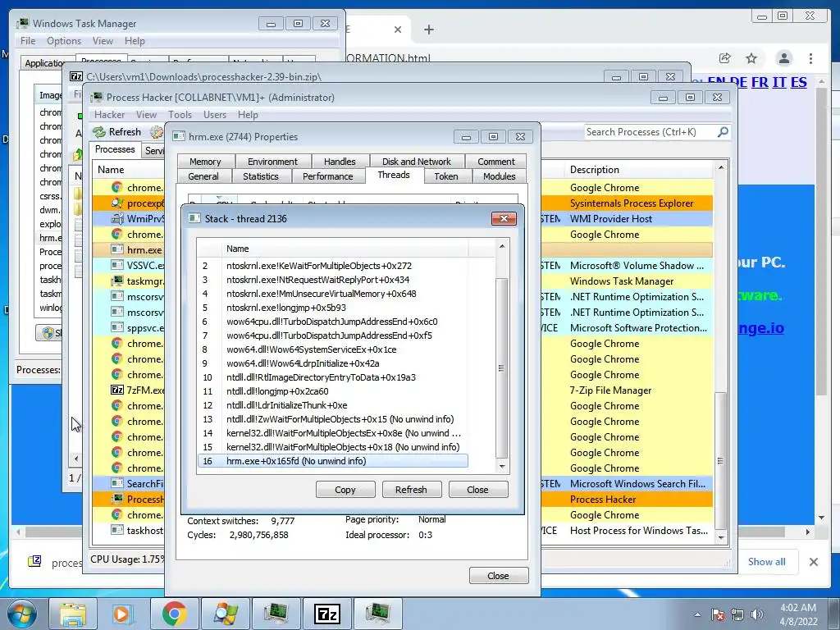
Task: Click the Description column header
Action: point(638,170)
